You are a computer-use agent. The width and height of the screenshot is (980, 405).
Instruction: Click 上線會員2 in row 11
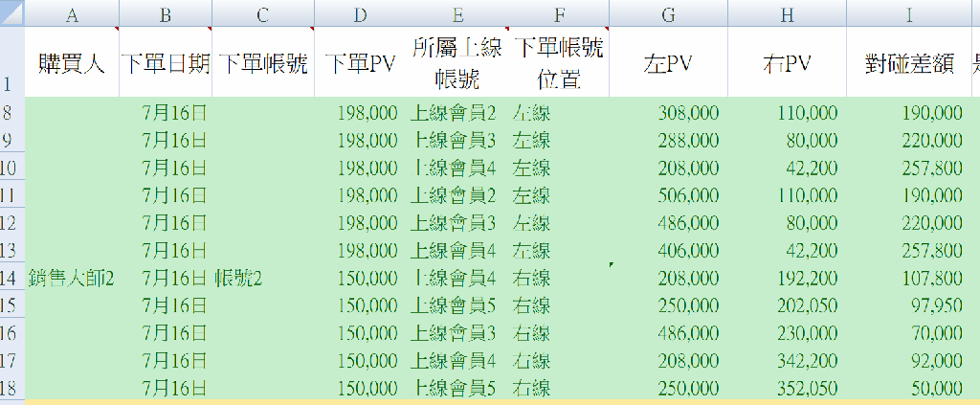[453, 195]
